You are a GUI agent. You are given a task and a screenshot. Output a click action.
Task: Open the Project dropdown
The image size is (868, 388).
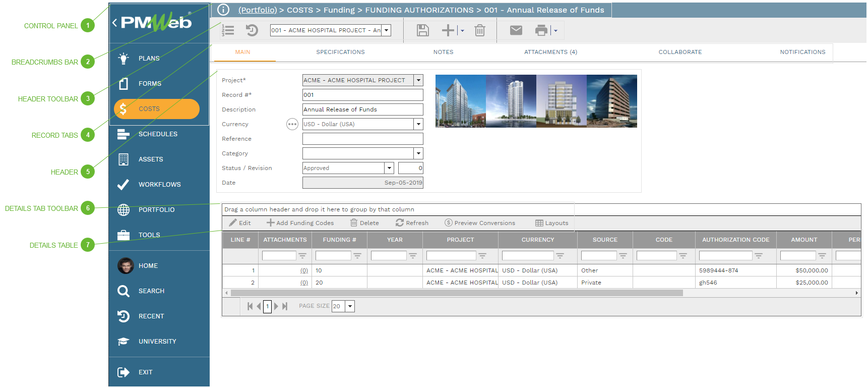[x=418, y=80]
